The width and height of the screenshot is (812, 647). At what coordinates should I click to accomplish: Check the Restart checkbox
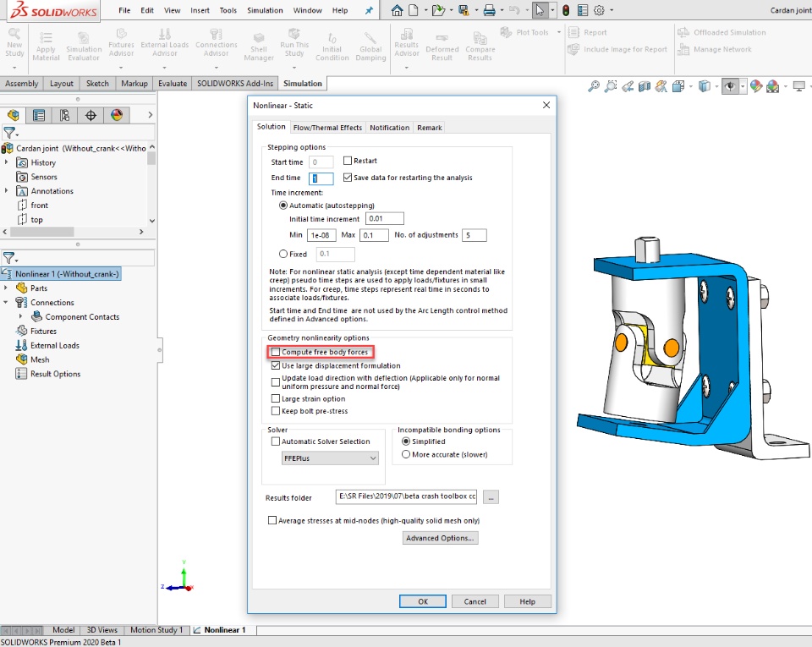348,161
